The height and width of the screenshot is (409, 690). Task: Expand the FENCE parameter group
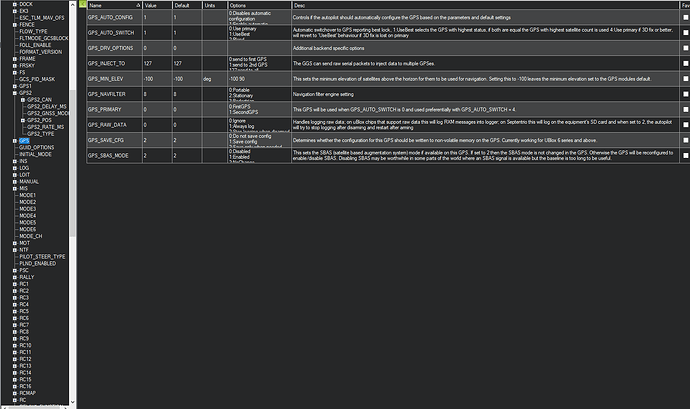pos(15,25)
